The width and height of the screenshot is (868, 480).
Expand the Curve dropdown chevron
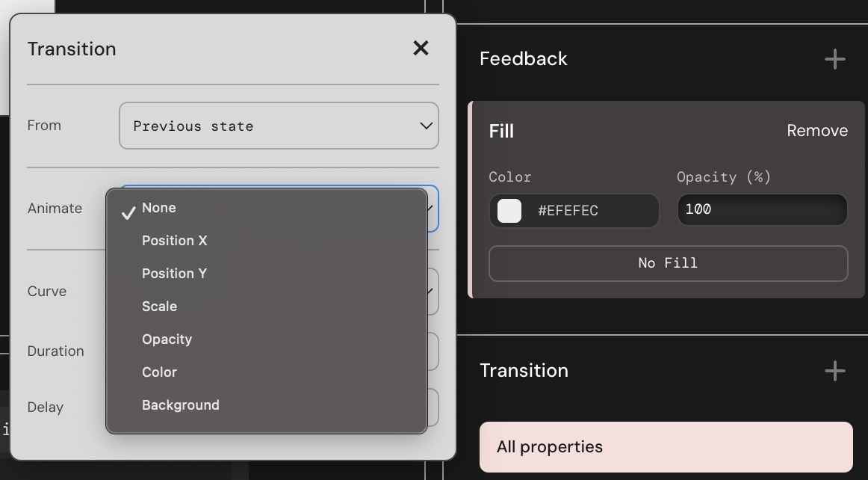(x=432, y=291)
